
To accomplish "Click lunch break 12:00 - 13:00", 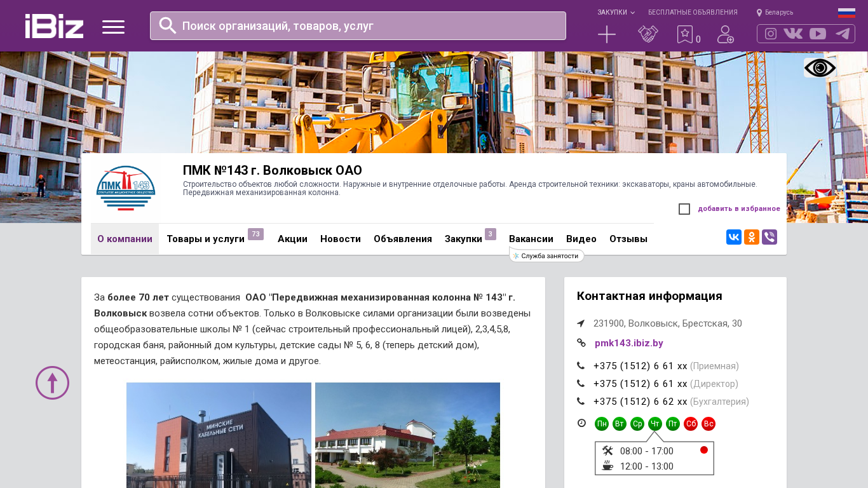I will coord(647,466).
